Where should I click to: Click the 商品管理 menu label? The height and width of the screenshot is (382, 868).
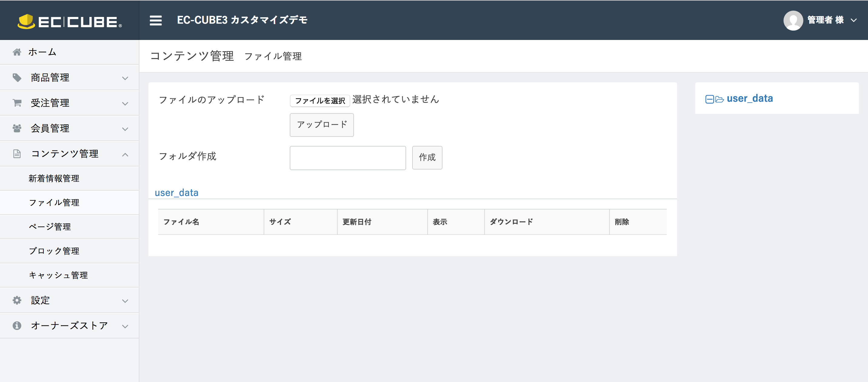click(50, 78)
